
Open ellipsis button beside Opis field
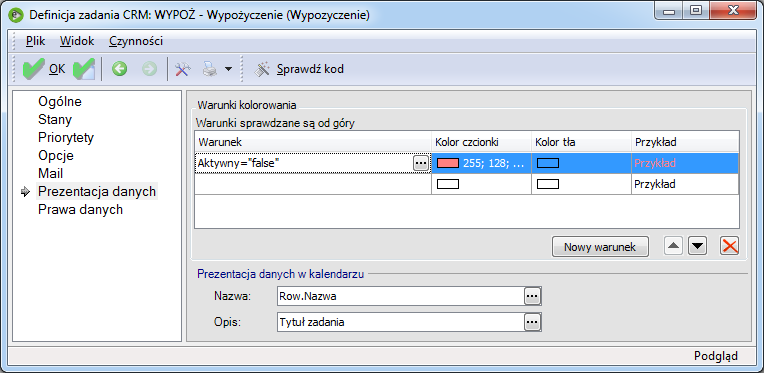[533, 322]
